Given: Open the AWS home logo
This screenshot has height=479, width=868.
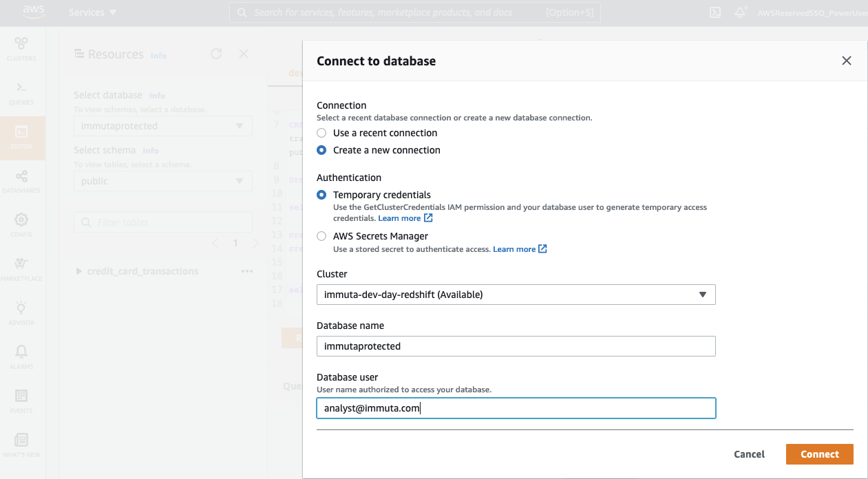Looking at the screenshot, I should (34, 12).
